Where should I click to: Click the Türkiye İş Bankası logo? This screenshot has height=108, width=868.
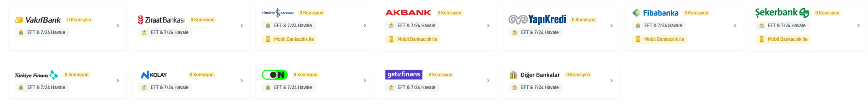click(x=277, y=13)
